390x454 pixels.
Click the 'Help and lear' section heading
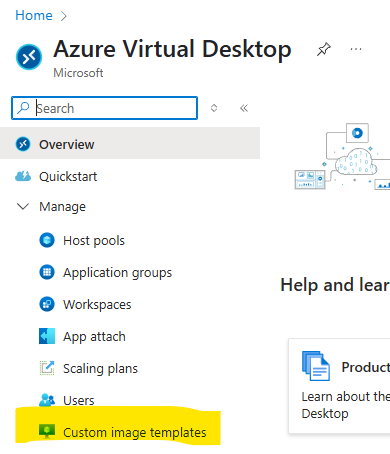point(335,285)
